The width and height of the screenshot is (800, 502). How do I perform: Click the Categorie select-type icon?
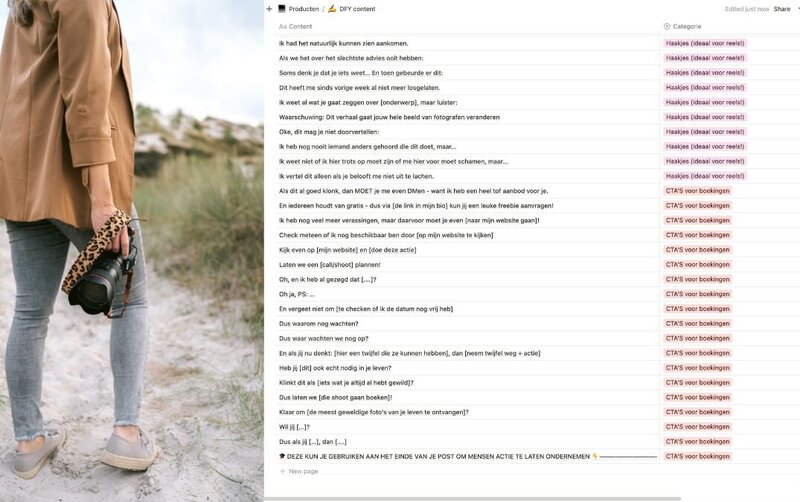point(667,27)
